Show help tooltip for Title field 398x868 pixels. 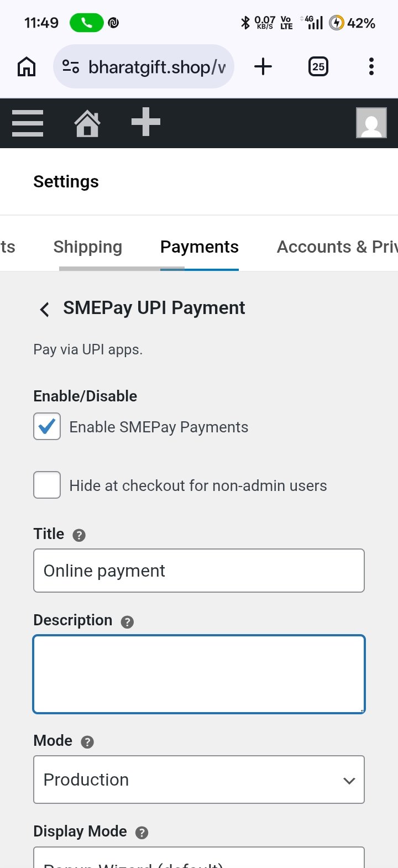coord(79,535)
